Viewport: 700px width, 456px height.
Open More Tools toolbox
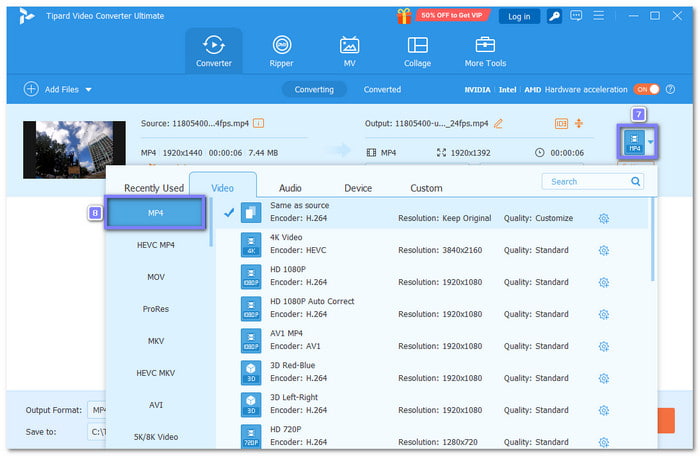point(485,50)
